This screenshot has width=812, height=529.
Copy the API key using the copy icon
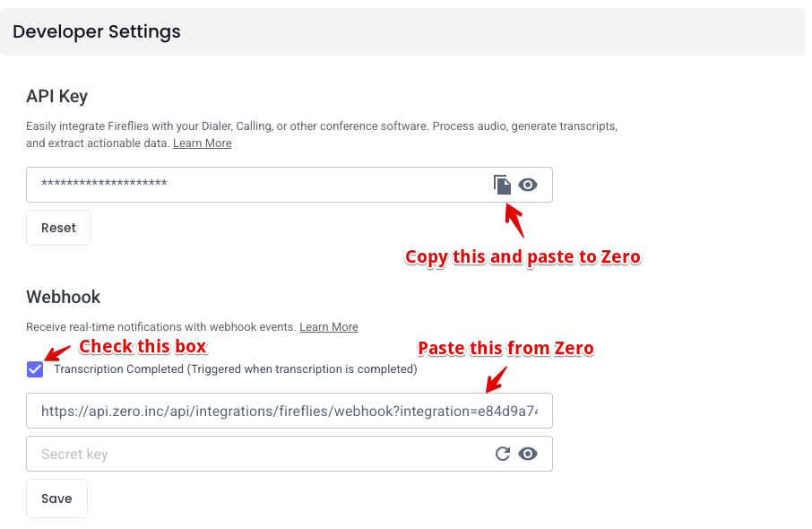tap(502, 185)
